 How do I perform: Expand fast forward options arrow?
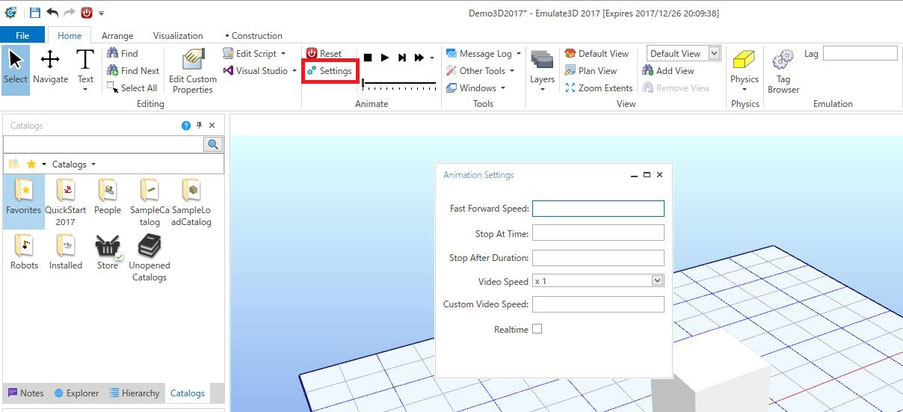point(432,58)
